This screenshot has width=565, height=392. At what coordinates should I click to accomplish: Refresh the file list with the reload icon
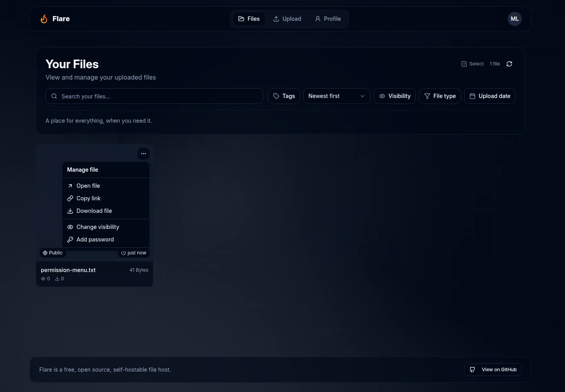(509, 64)
